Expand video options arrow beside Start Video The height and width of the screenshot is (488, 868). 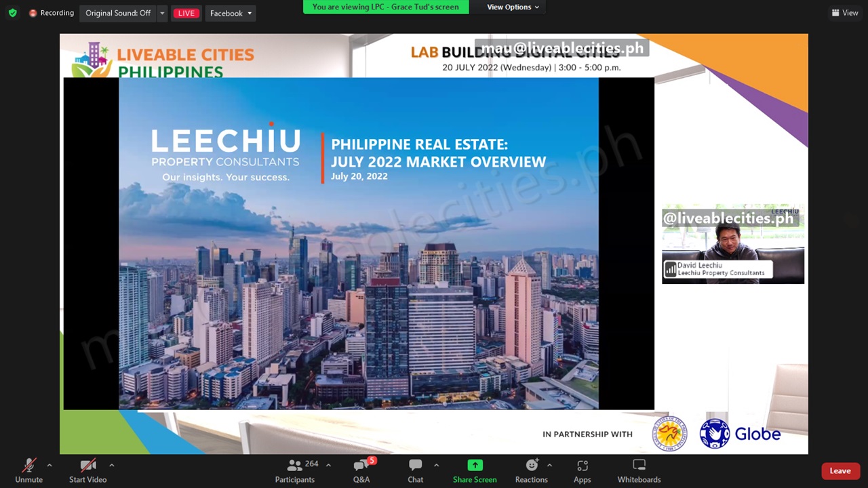click(x=111, y=465)
